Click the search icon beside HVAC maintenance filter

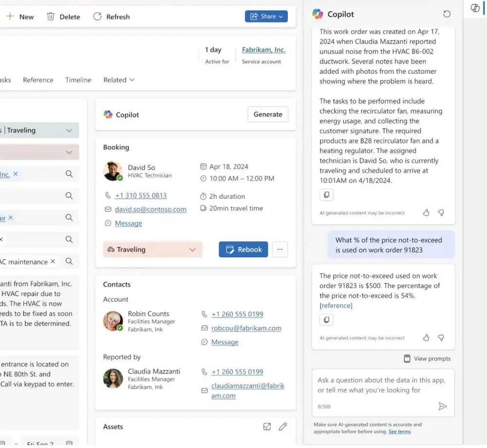point(69,261)
